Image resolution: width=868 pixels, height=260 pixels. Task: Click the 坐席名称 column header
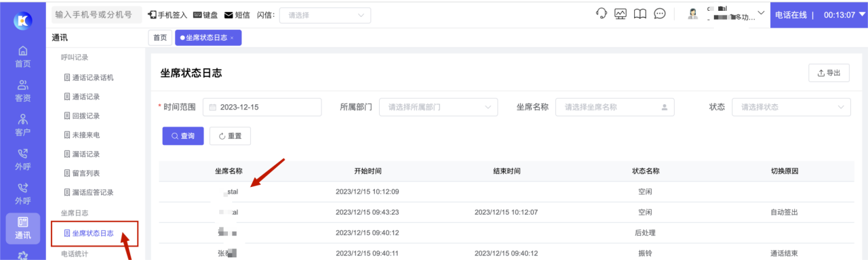click(x=229, y=171)
